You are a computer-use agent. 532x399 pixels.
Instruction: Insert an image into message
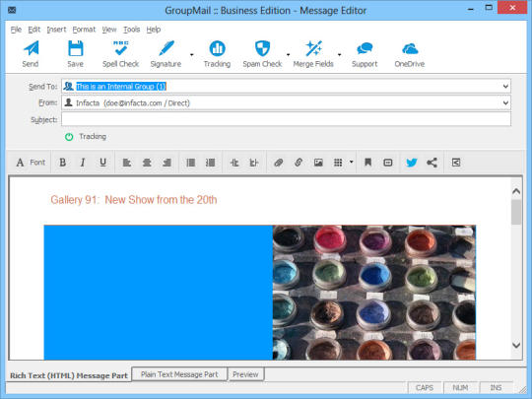coord(318,163)
